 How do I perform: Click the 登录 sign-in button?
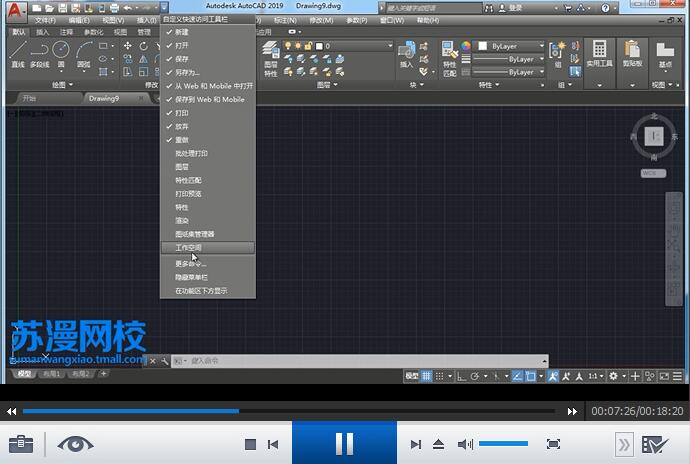tap(510, 8)
